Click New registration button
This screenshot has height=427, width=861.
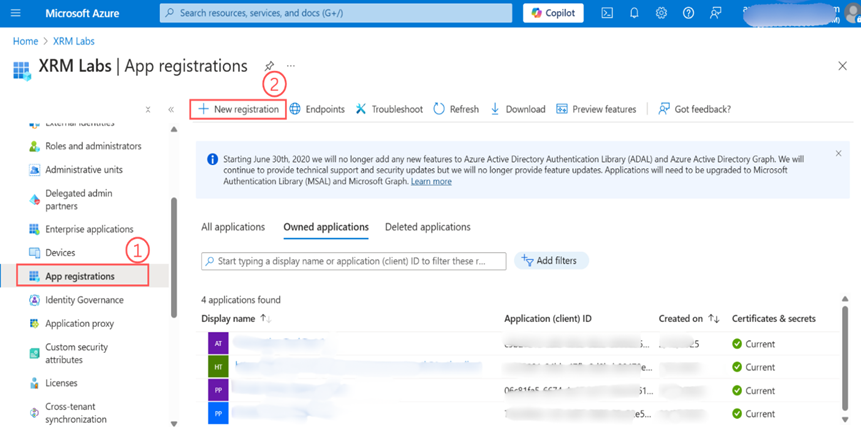[x=238, y=109]
